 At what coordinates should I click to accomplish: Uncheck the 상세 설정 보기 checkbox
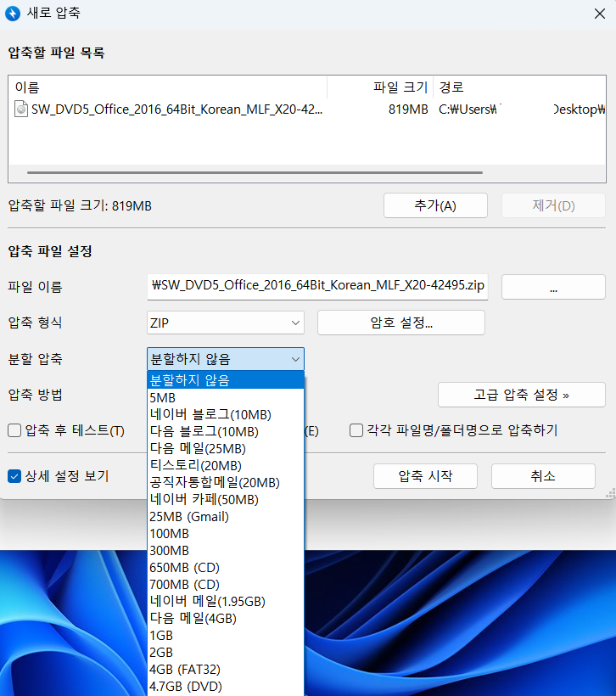pos(14,476)
